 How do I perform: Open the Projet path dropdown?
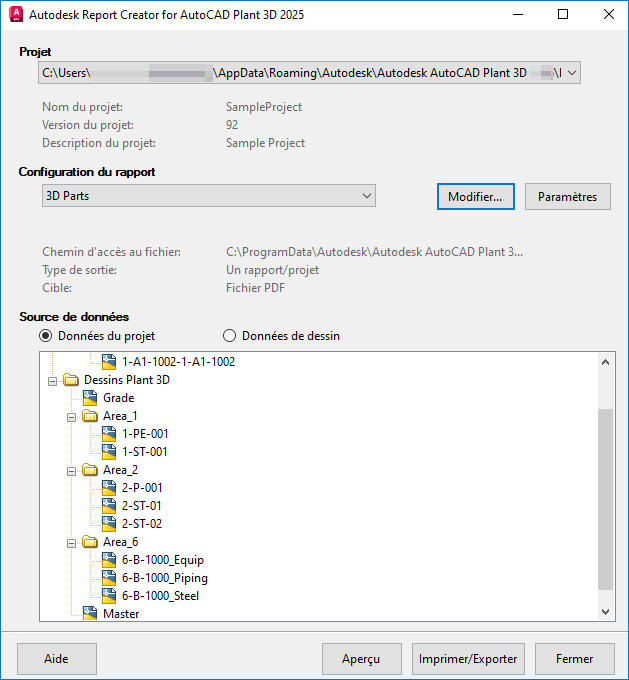[572, 73]
